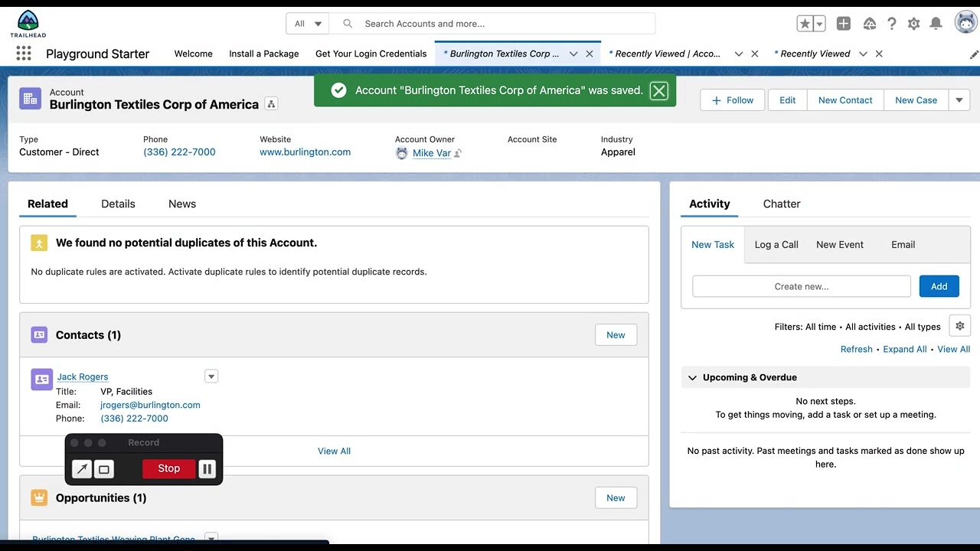Open the Jack Rogers contact link
This screenshot has height=551, width=980.
83,377
